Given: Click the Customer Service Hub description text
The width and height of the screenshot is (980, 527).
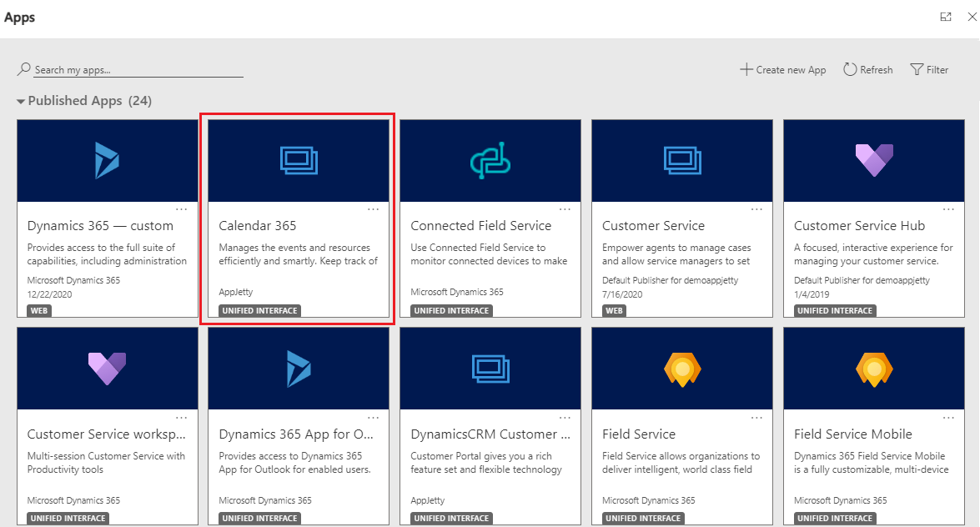Looking at the screenshot, I should (x=873, y=254).
